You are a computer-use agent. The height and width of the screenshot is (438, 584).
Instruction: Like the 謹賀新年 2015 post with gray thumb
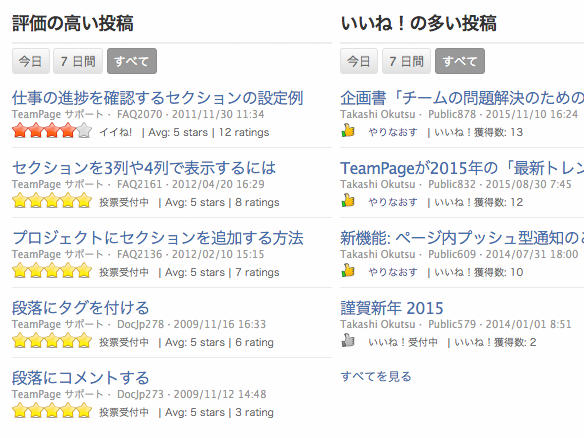[348, 341]
